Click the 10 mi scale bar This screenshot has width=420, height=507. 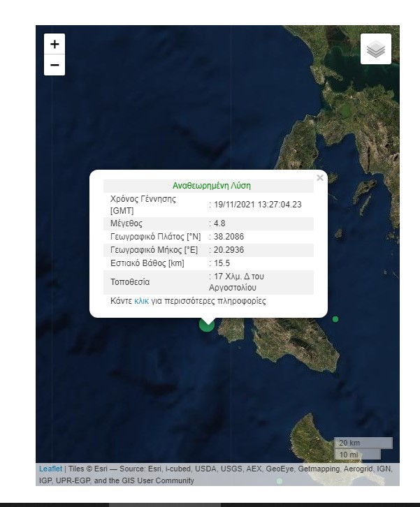tap(356, 455)
